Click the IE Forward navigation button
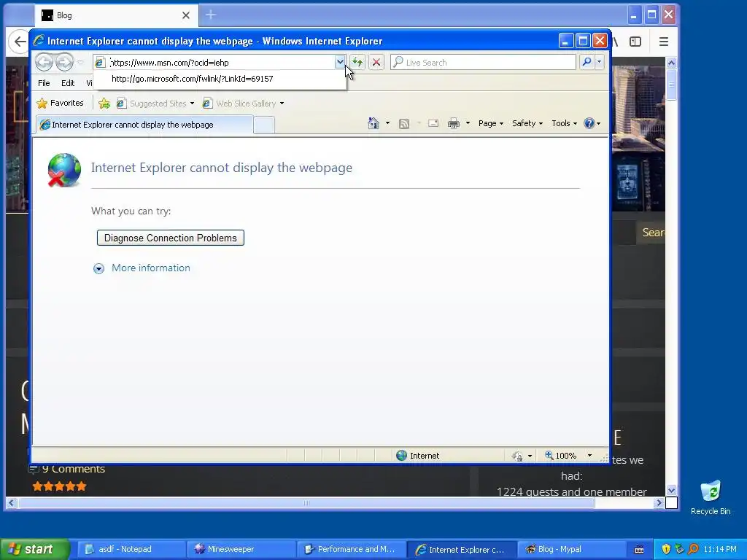The height and width of the screenshot is (560, 747). pos(64,62)
